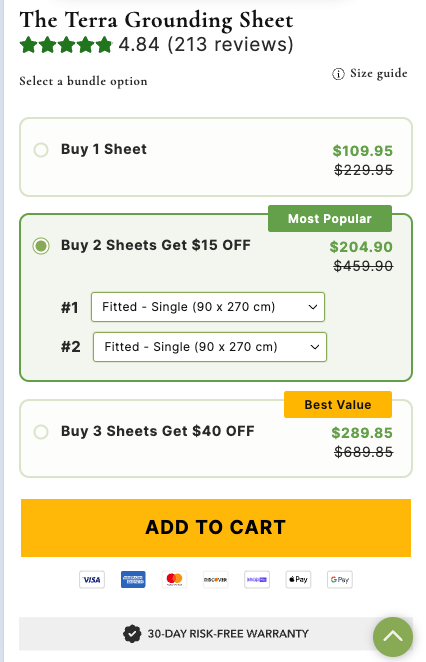Click the Visa payment icon

tap(92, 579)
